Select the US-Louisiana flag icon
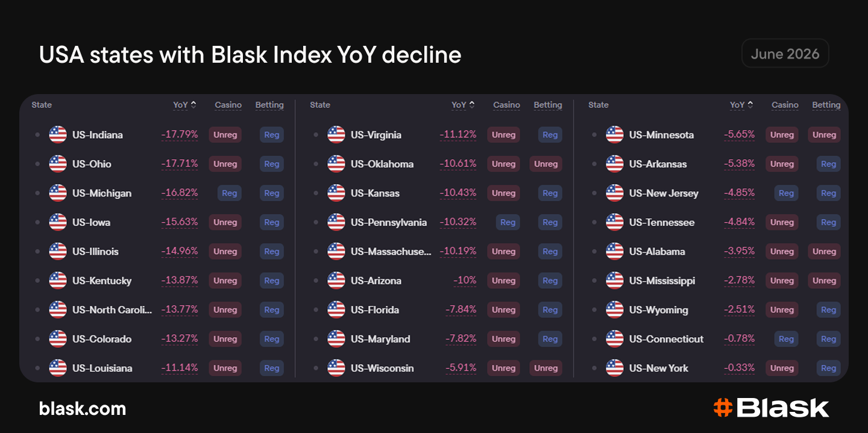Image resolution: width=868 pixels, height=433 pixels. [x=58, y=368]
